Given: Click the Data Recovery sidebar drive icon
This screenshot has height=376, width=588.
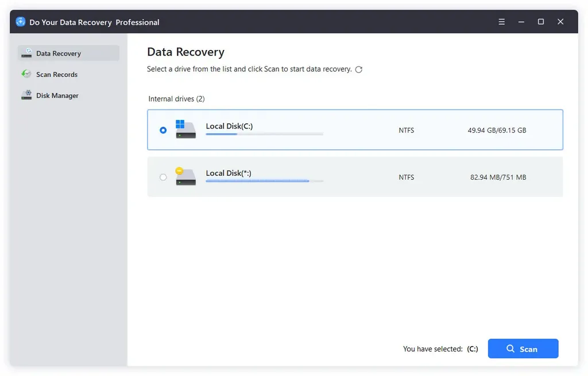Looking at the screenshot, I should pos(26,53).
